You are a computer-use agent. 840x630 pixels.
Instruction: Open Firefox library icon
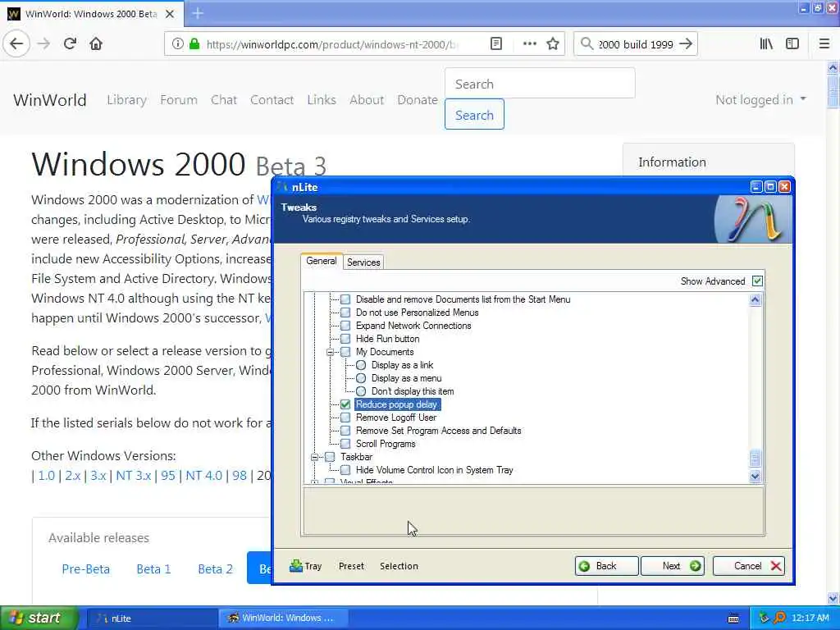pos(766,44)
